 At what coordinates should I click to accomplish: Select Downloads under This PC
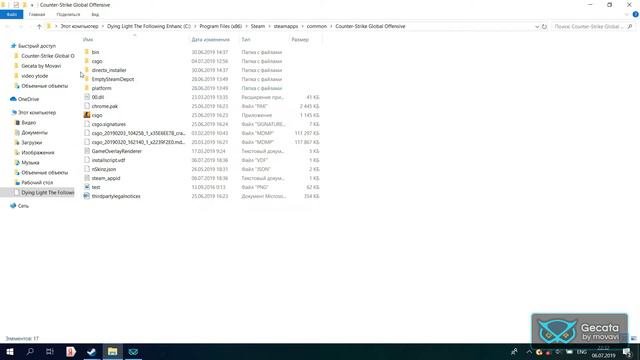point(31,142)
